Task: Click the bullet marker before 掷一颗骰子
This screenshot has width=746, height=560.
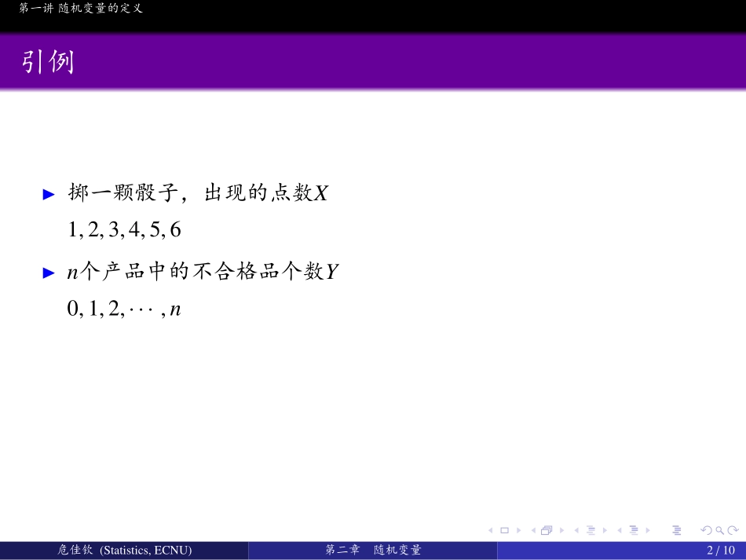Action: tap(48, 193)
